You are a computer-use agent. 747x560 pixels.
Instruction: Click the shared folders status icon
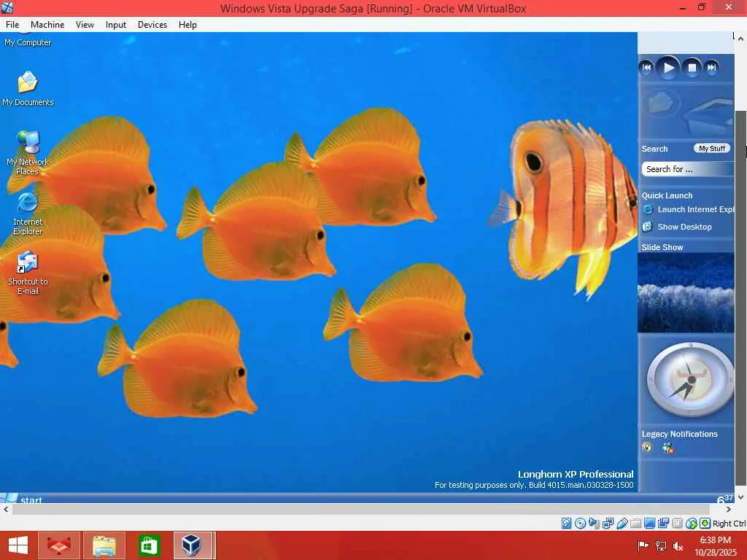[x=635, y=524]
